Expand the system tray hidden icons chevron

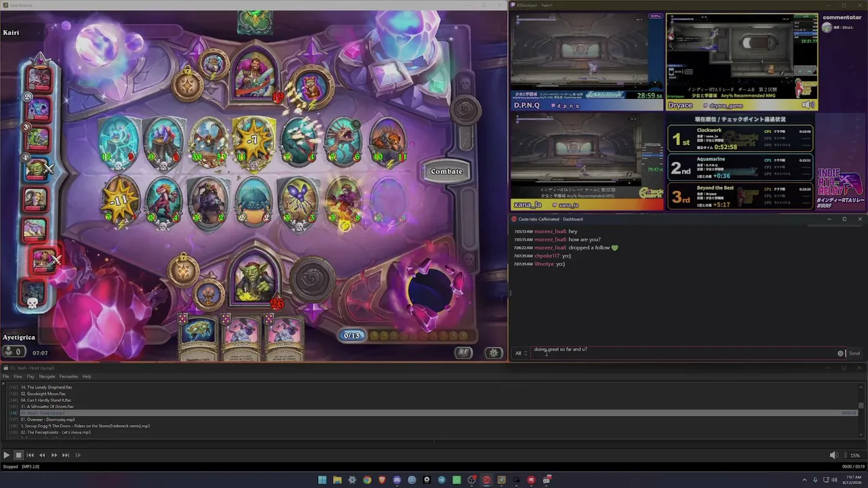pyautogui.click(x=805, y=480)
